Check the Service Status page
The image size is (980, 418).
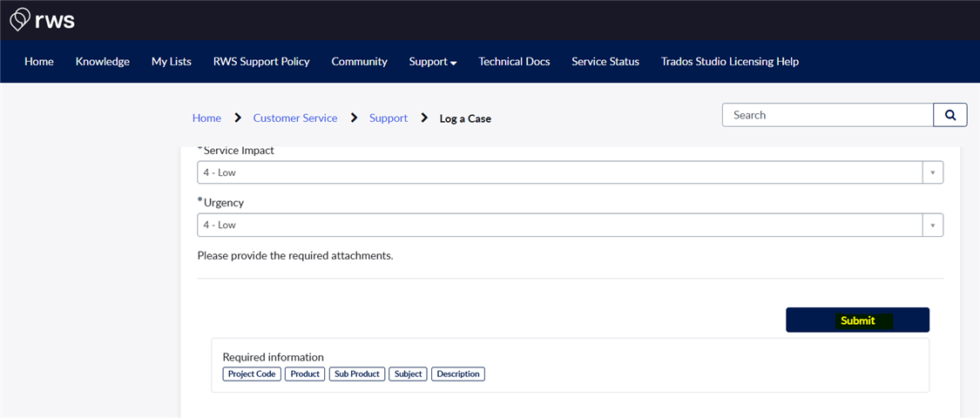[x=605, y=62]
